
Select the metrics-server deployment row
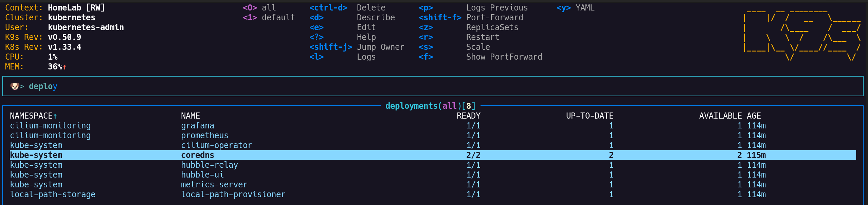433,185
